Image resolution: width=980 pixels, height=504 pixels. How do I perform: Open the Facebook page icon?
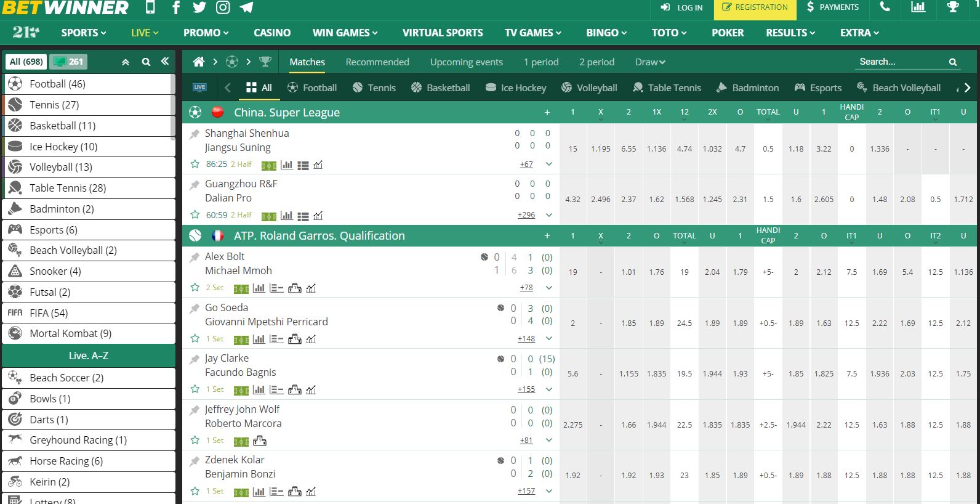176,7
